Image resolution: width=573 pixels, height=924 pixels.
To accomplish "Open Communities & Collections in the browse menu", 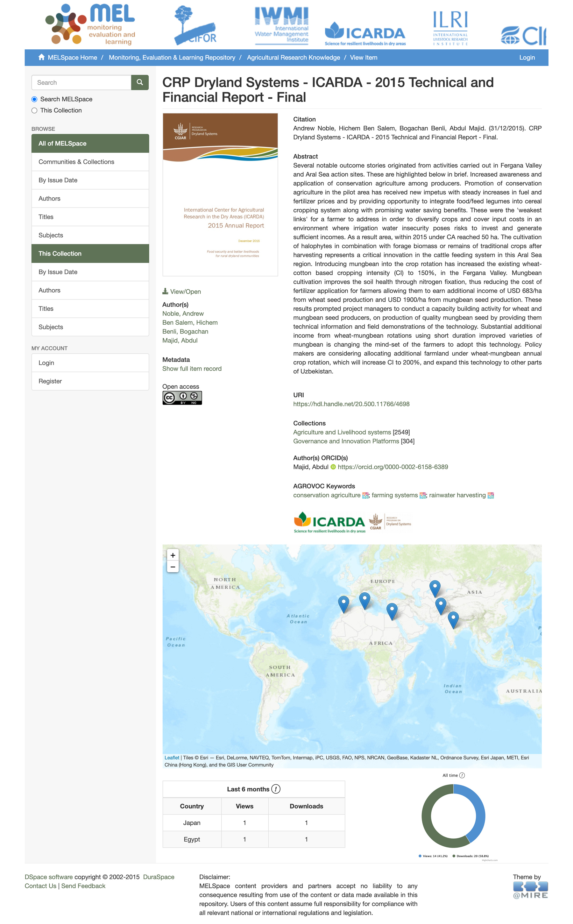I will click(90, 162).
